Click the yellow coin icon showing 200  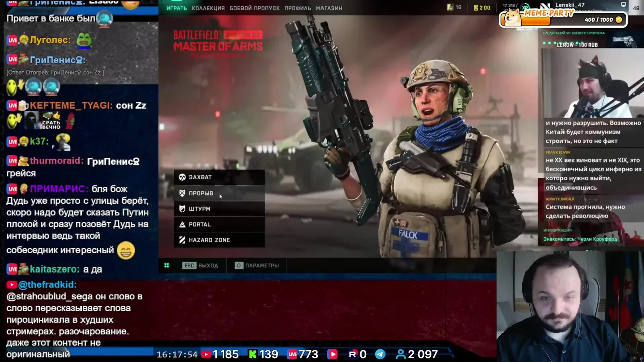pos(476,8)
